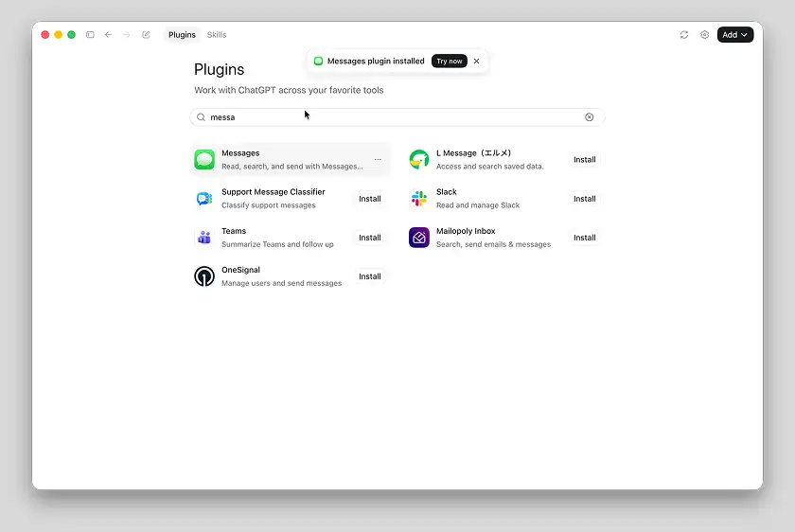Viewport: 795px width, 532px height.
Task: Minimize the window with yellow button
Action: (x=59, y=34)
